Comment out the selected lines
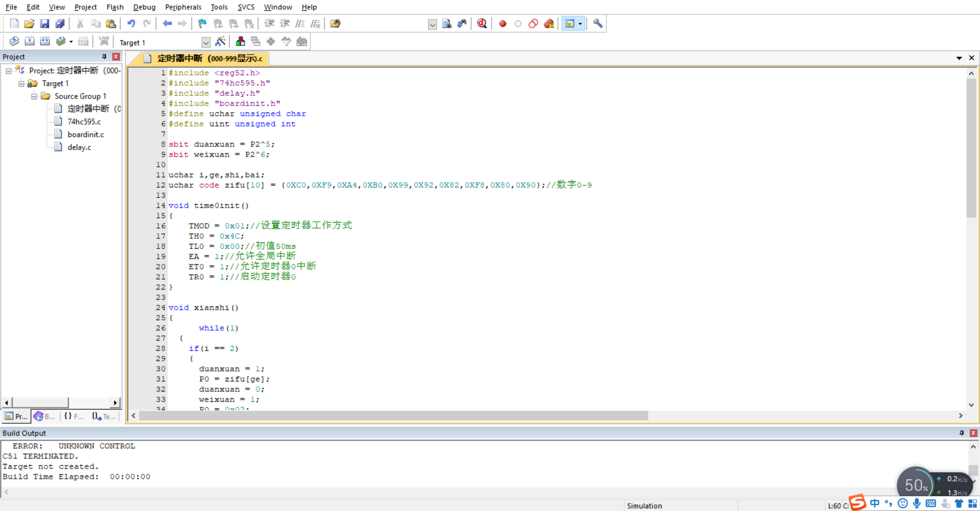The height and width of the screenshot is (511, 980). tap(300, 23)
